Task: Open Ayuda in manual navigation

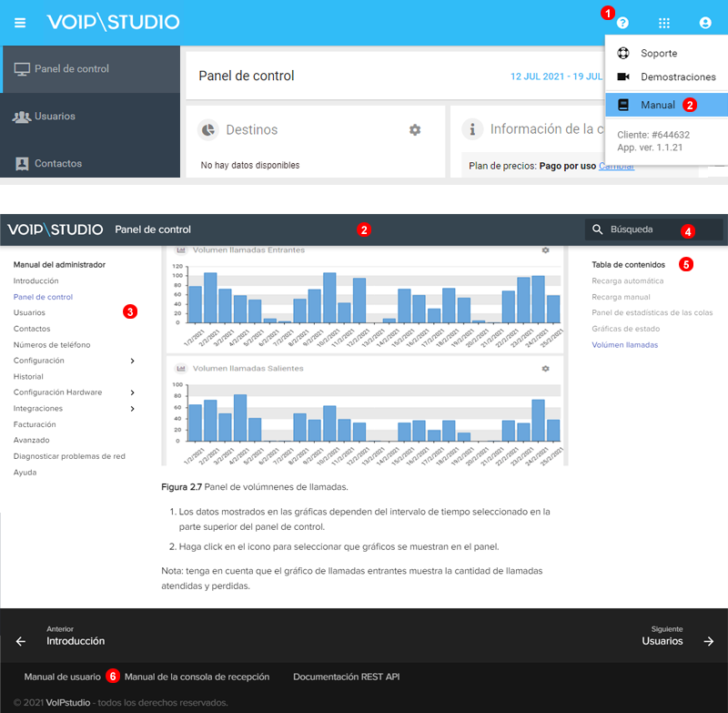Action: (x=25, y=473)
